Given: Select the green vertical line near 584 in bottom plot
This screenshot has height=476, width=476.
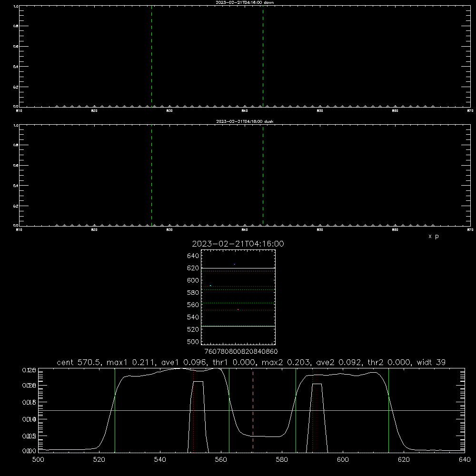Looking at the screenshot, I should pyautogui.click(x=296, y=410).
